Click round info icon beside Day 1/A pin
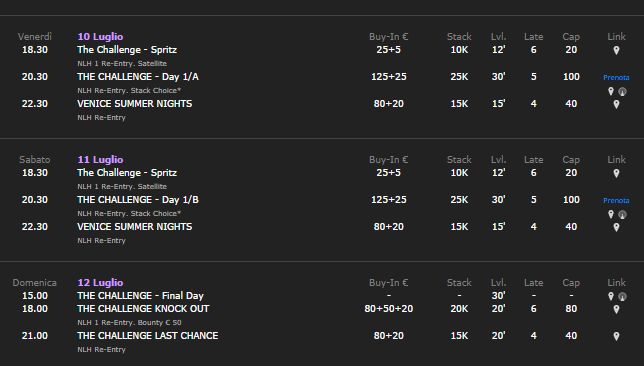Screen dimensions: 644x366 (x=622, y=92)
